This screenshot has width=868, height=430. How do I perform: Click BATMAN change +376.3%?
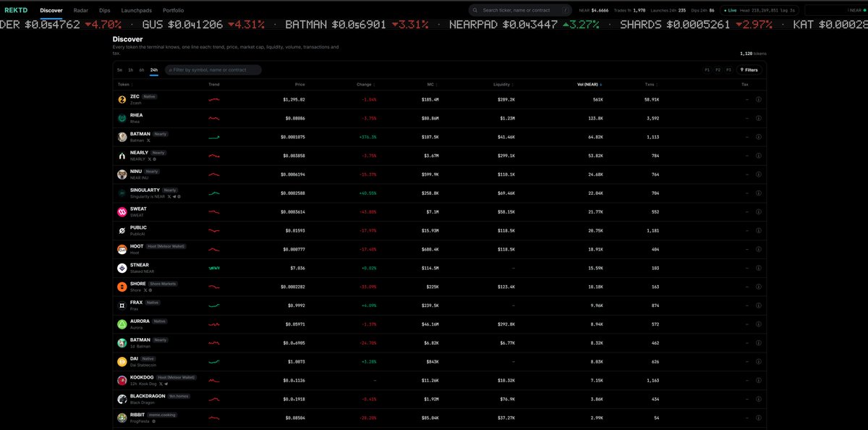click(367, 137)
